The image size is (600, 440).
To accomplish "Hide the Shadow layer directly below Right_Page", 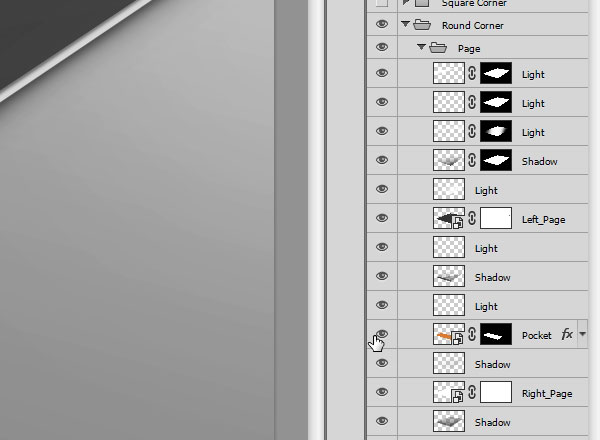I will point(382,421).
